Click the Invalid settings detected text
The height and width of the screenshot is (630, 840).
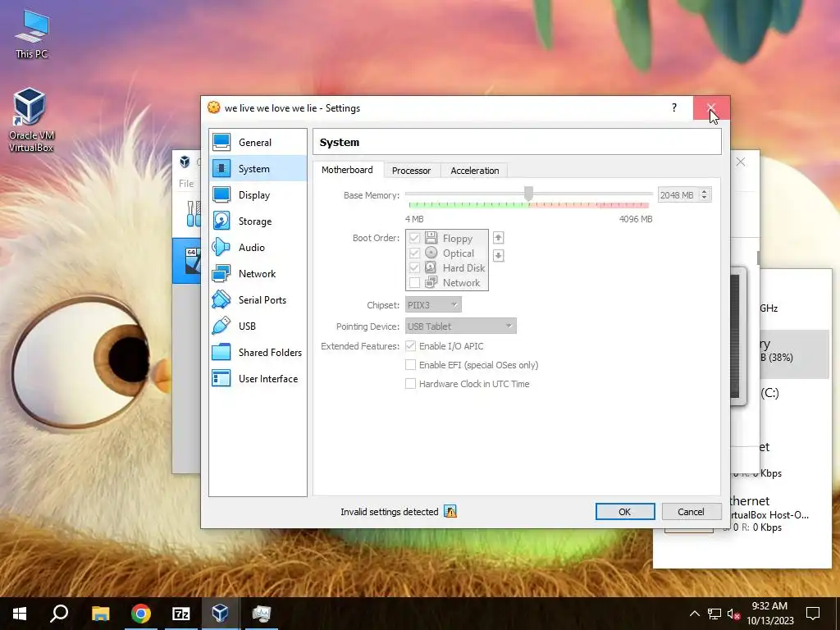click(390, 512)
